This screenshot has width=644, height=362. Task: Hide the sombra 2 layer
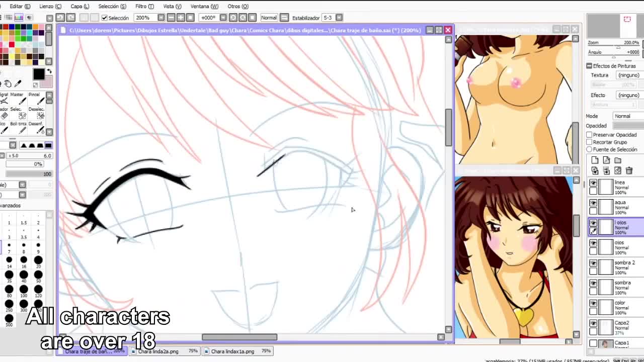click(593, 264)
